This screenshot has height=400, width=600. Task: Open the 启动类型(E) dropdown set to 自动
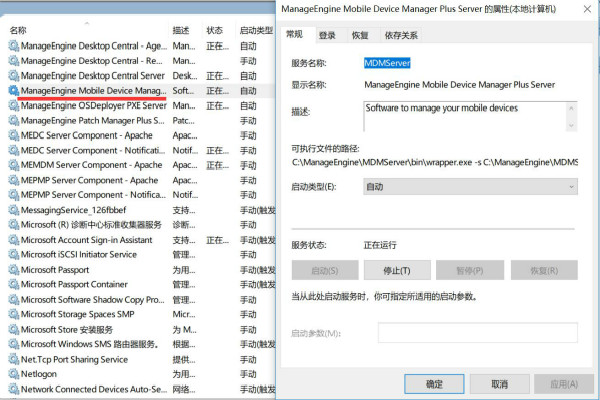click(x=470, y=187)
